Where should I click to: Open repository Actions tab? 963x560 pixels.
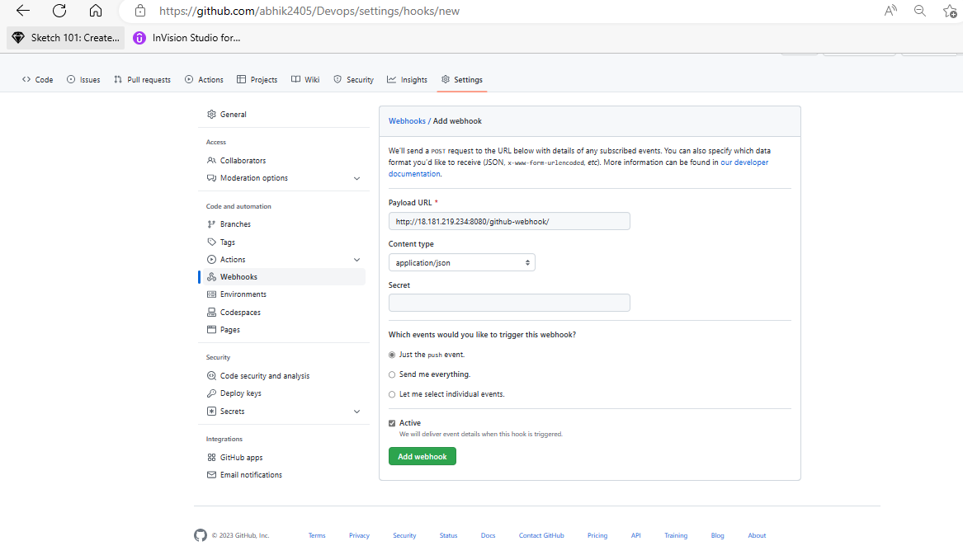(204, 80)
